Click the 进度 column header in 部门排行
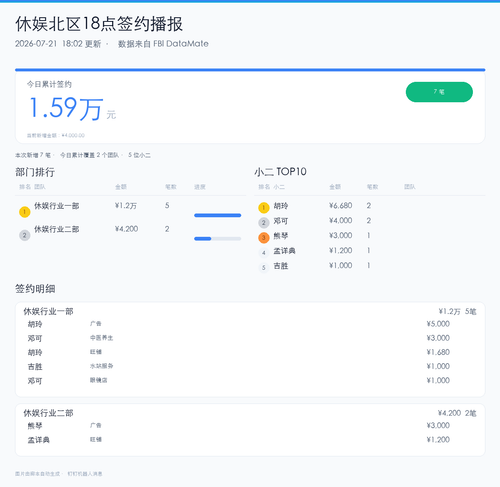This screenshot has height=487, width=500. 200,187
